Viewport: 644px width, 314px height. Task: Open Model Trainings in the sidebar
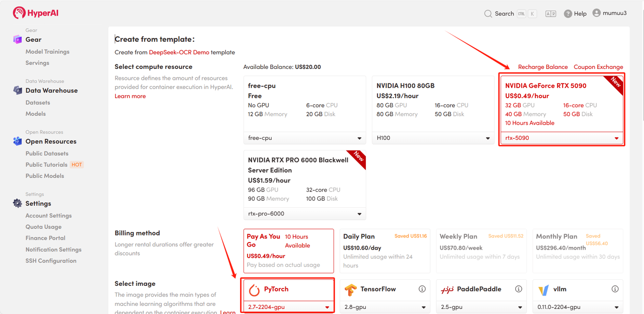(x=47, y=52)
